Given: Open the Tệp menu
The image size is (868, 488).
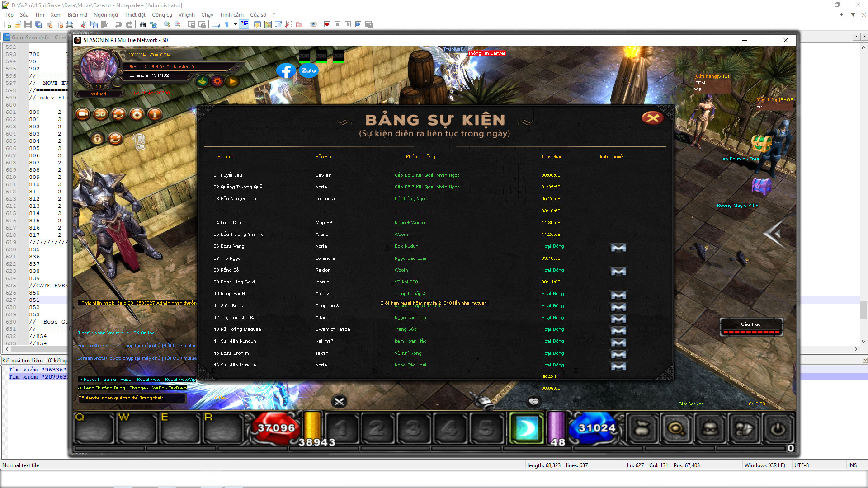Looking at the screenshot, I should [x=9, y=15].
